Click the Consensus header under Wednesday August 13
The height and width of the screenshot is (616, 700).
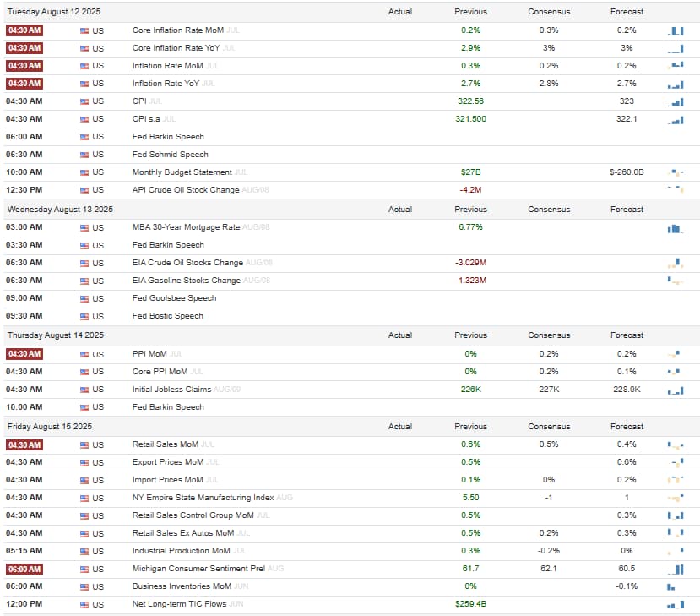pyautogui.click(x=549, y=210)
